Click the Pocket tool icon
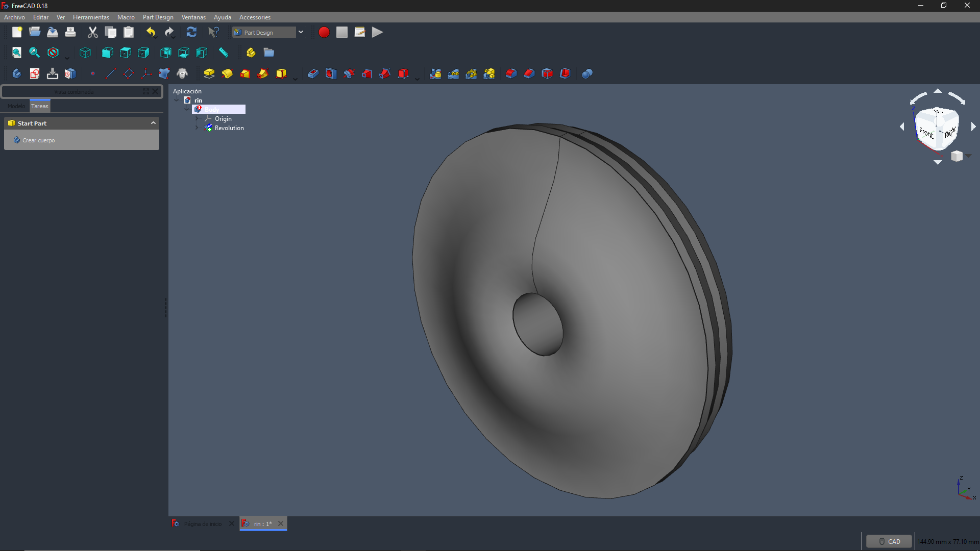 (313, 74)
